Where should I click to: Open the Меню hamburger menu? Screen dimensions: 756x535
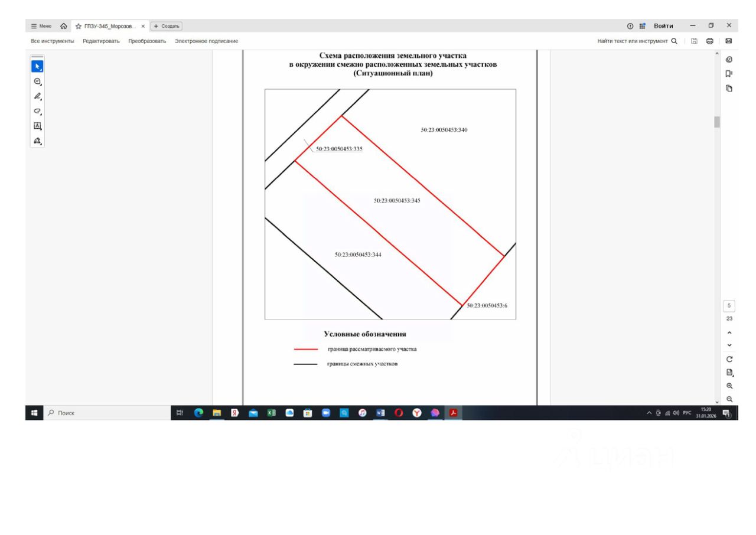click(x=41, y=26)
